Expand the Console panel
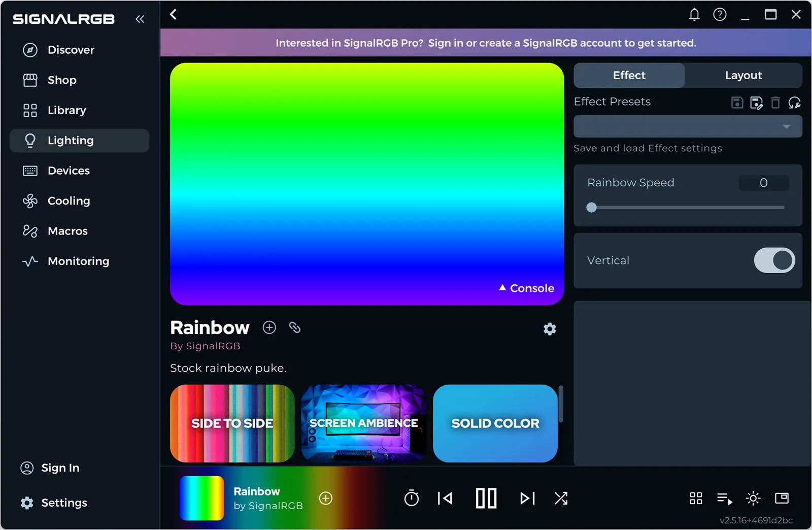The image size is (812, 530). click(526, 288)
